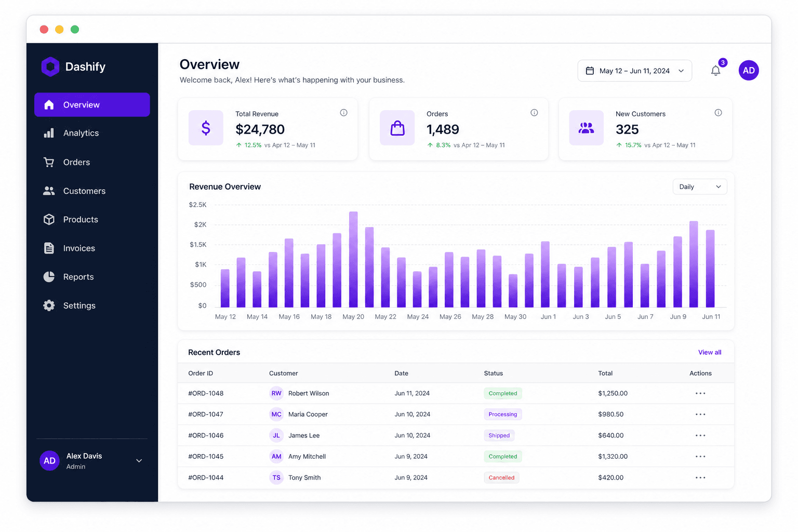Viewport: 798px width, 532px height.
Task: Open actions menu for order #ORD-1044
Action: tap(700, 477)
